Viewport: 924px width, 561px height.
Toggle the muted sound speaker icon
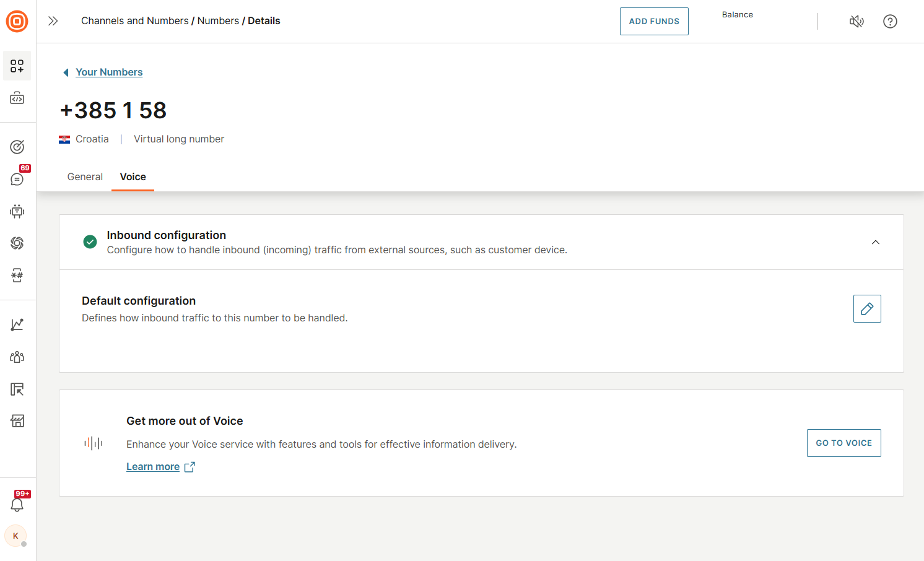pyautogui.click(x=856, y=22)
